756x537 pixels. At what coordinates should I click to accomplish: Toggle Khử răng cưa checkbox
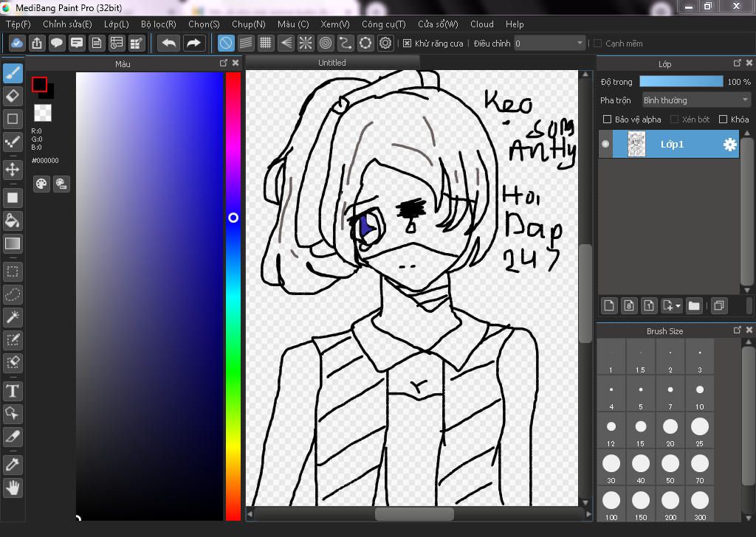407,44
